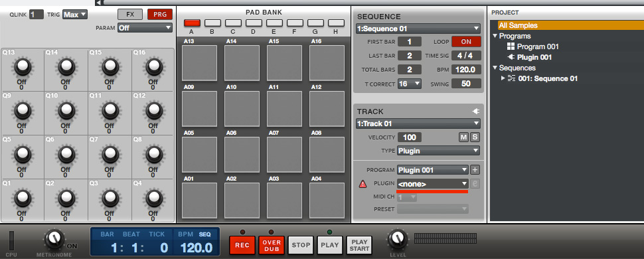Click the Plugin 001 plug icon
The image size is (644, 259).
tap(511, 57)
